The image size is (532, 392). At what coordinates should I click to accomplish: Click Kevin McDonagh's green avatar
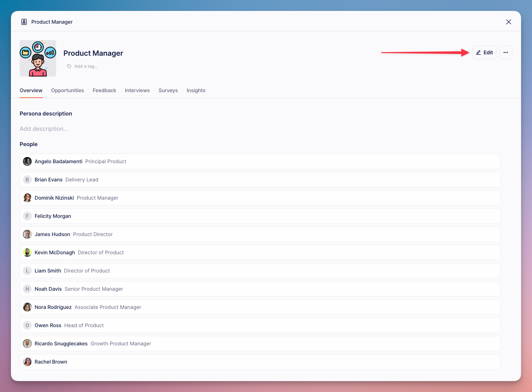(27, 252)
